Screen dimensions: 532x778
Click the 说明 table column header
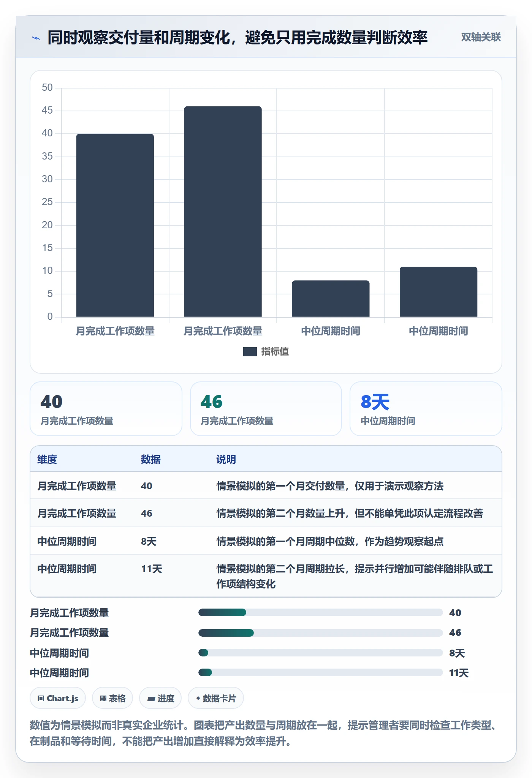[x=226, y=459]
